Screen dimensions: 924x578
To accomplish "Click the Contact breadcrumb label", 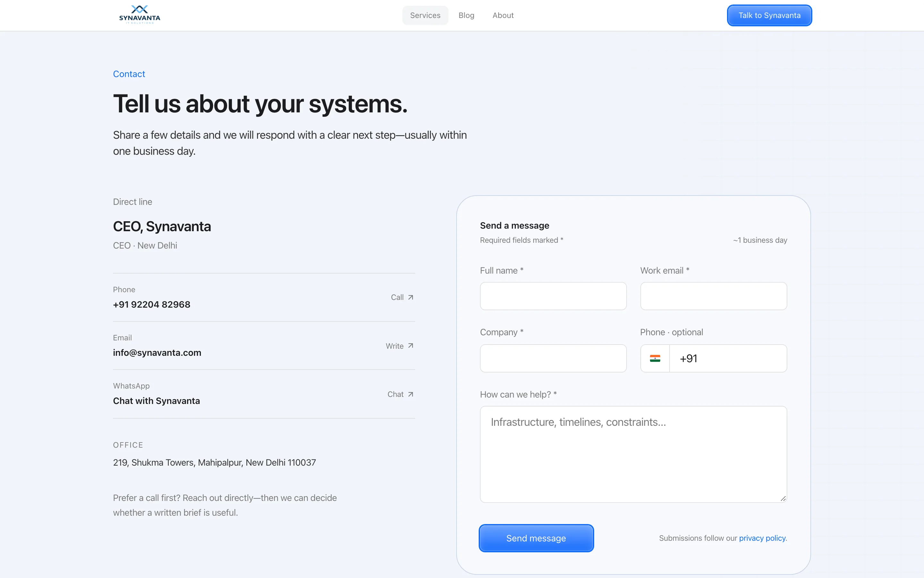I will pos(129,74).
